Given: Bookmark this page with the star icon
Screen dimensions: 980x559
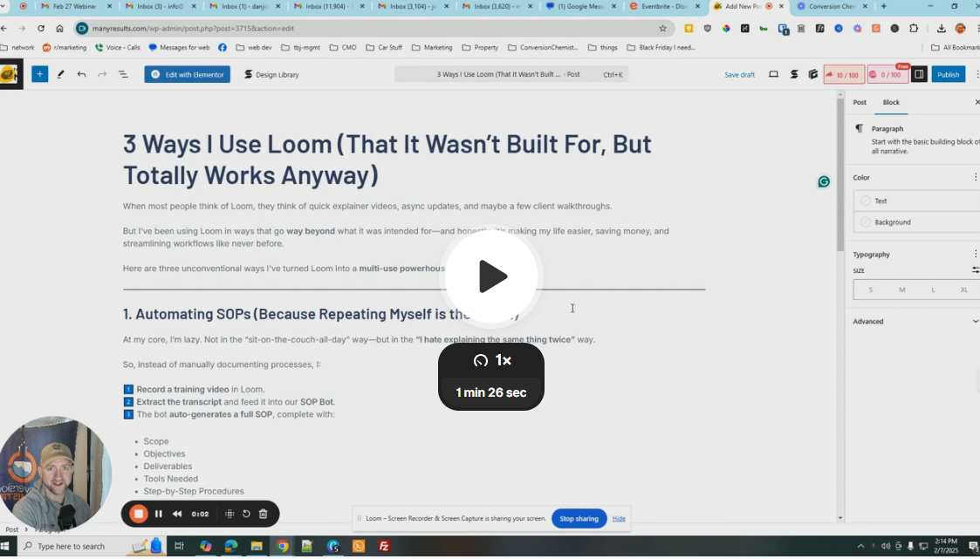Looking at the screenshot, I should coord(662,28).
